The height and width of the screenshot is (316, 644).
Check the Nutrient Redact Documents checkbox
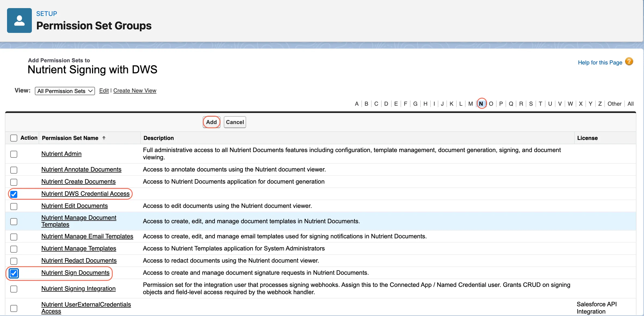(14, 261)
